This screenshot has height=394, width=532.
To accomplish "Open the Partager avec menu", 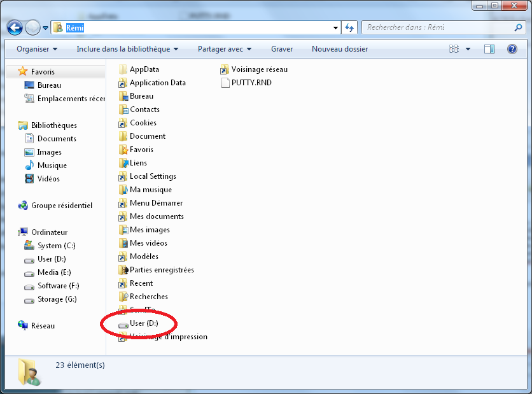I will [224, 49].
